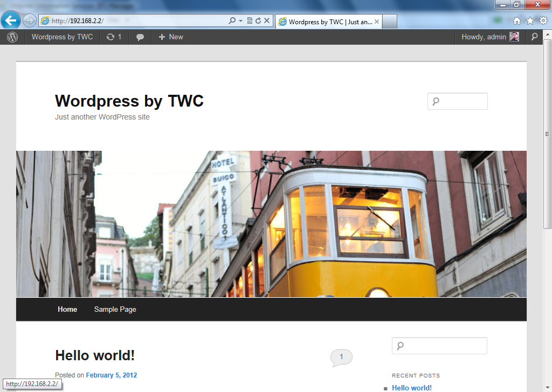Click the browser Forward arrow button
Viewport: 552px width, 392px height.
[29, 21]
